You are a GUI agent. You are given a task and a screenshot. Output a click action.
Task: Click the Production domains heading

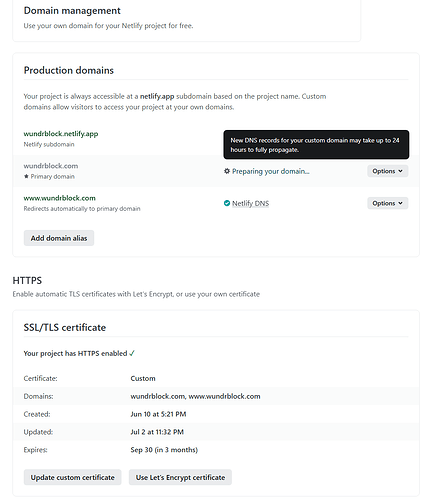[69, 70]
